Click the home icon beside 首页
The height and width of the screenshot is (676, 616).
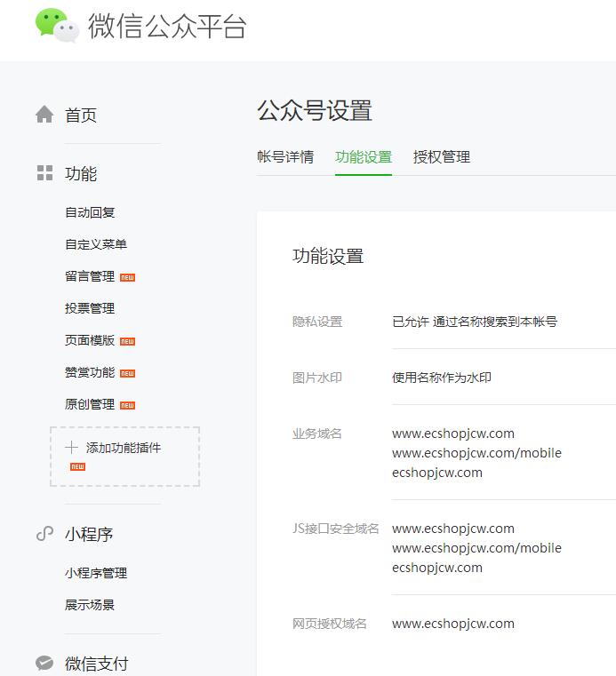pyautogui.click(x=44, y=115)
